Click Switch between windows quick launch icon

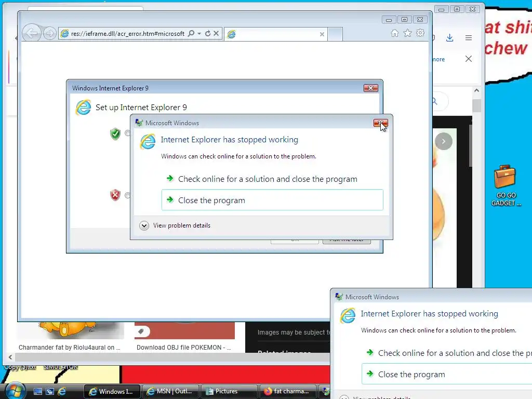(50, 391)
